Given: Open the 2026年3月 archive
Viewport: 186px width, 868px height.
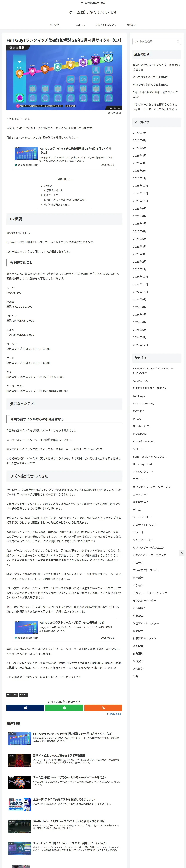Looking at the screenshot, I should [140, 163].
